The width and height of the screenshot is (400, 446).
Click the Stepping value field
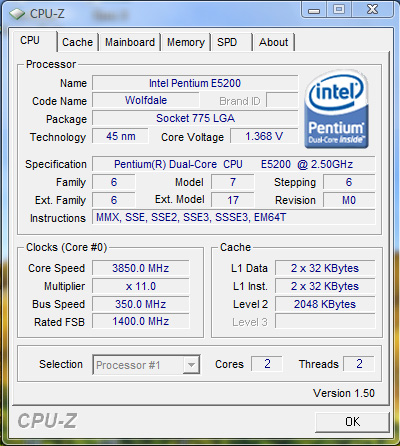(x=349, y=182)
